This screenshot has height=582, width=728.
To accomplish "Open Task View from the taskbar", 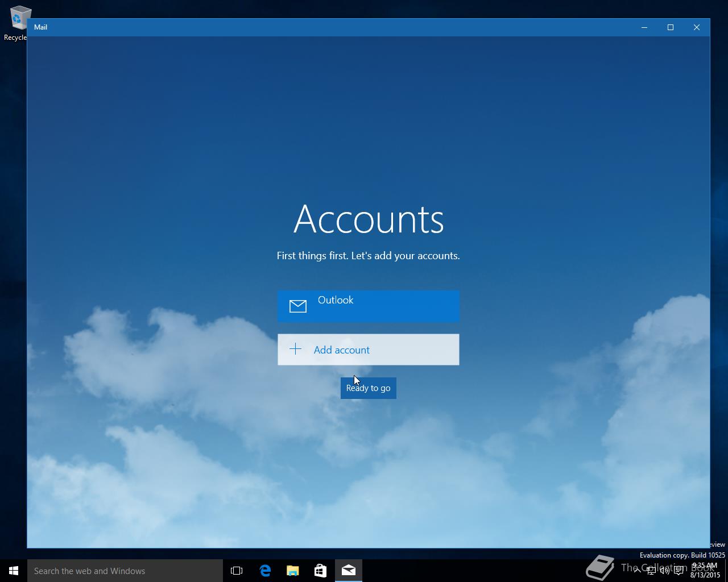I will click(237, 571).
